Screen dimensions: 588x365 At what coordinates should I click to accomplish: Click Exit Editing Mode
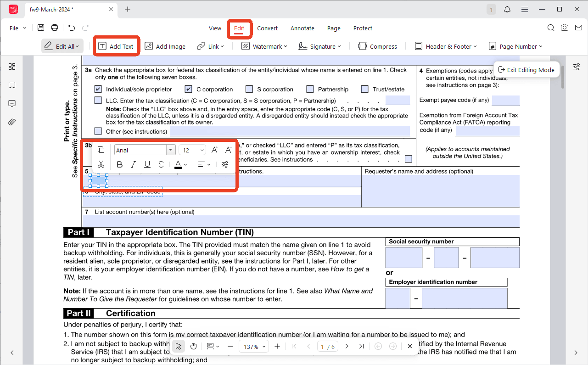(x=526, y=70)
